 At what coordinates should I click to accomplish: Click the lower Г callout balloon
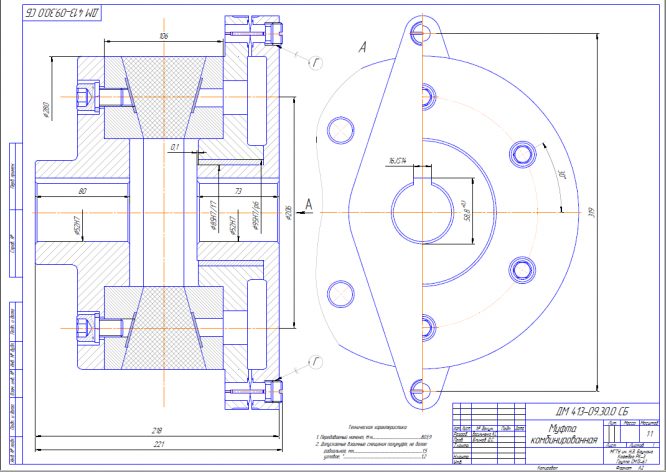[x=315, y=362]
